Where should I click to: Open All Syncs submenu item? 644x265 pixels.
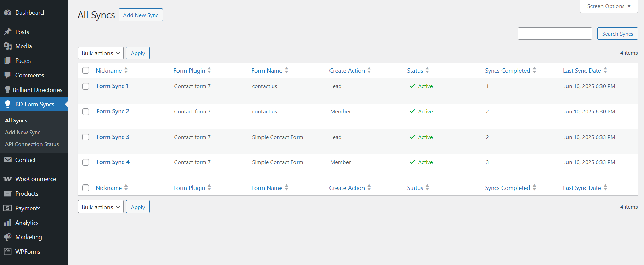(16, 121)
